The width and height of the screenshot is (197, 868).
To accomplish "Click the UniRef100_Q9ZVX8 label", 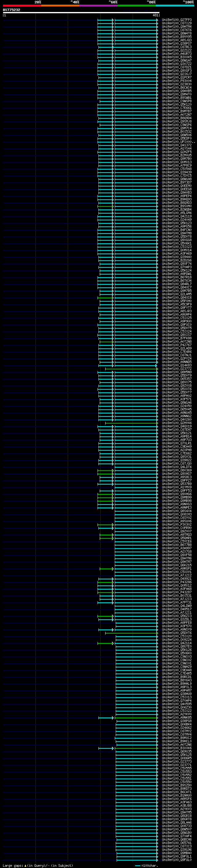I will pos(177,386).
